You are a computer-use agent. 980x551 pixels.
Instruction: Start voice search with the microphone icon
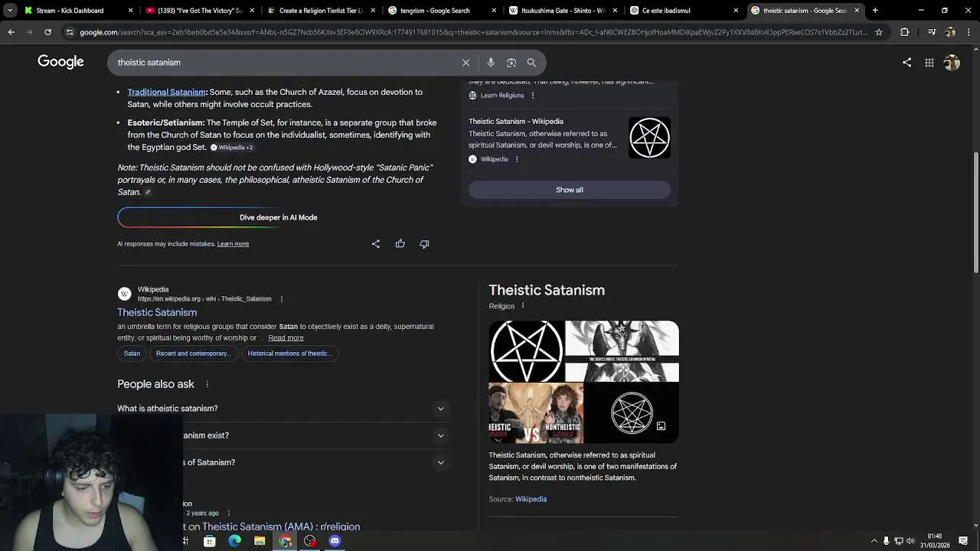click(x=491, y=63)
